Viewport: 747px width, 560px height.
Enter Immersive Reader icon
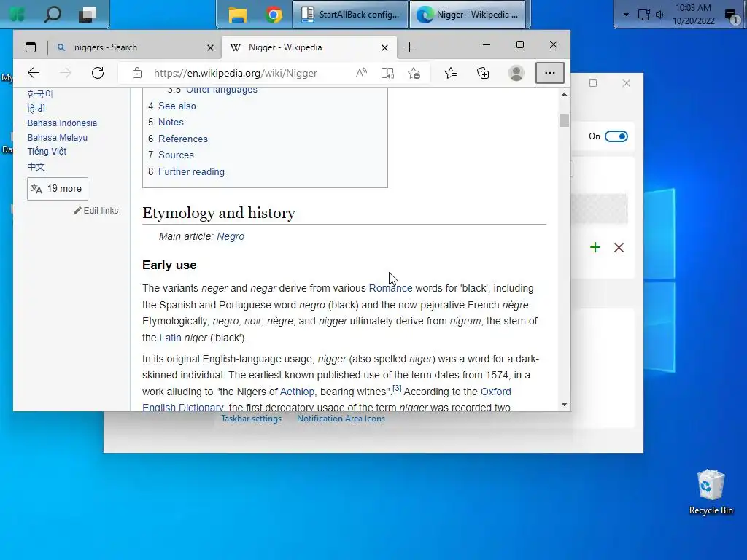point(387,73)
